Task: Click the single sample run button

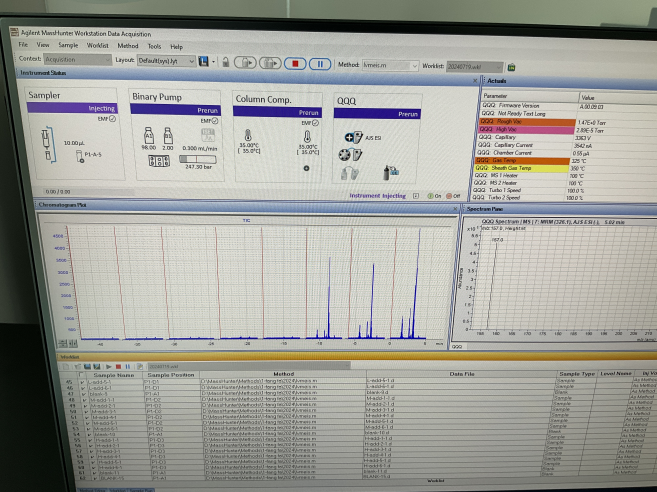Action: click(x=245, y=63)
